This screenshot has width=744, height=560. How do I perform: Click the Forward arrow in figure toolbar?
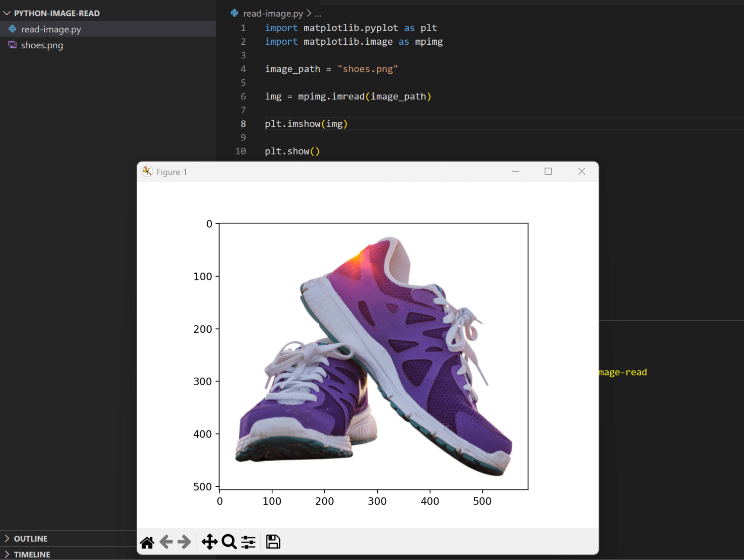pyautogui.click(x=184, y=542)
